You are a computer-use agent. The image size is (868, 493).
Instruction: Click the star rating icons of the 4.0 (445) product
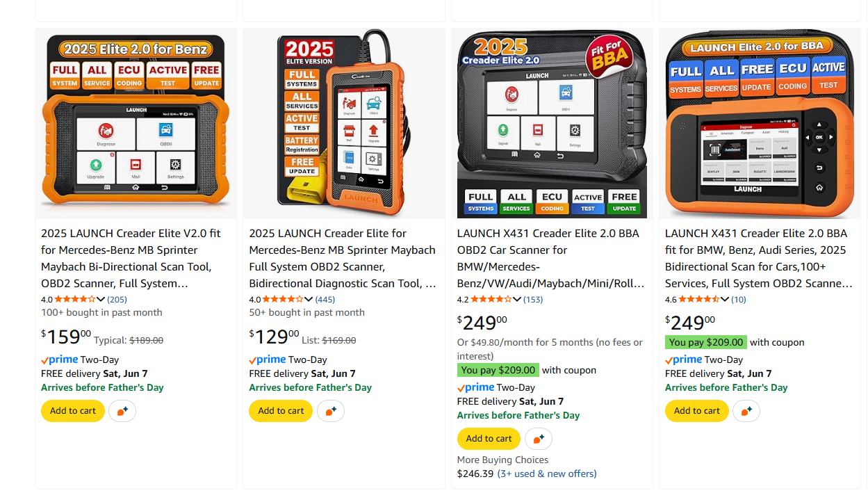pos(283,300)
